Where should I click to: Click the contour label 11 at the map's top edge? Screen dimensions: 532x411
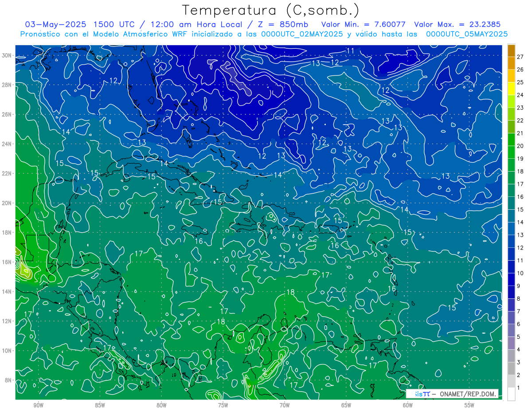(350, 51)
